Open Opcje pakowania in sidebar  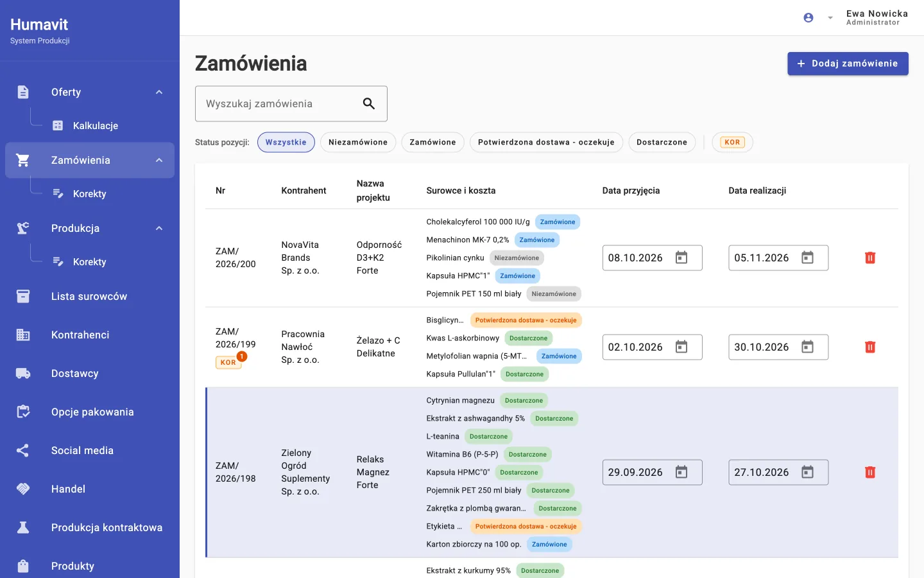point(90,412)
